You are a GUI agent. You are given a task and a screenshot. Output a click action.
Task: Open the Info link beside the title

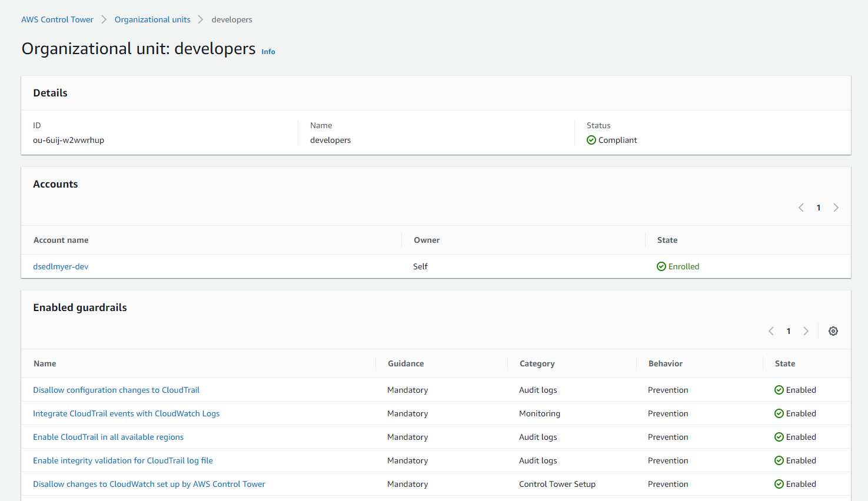(x=268, y=52)
